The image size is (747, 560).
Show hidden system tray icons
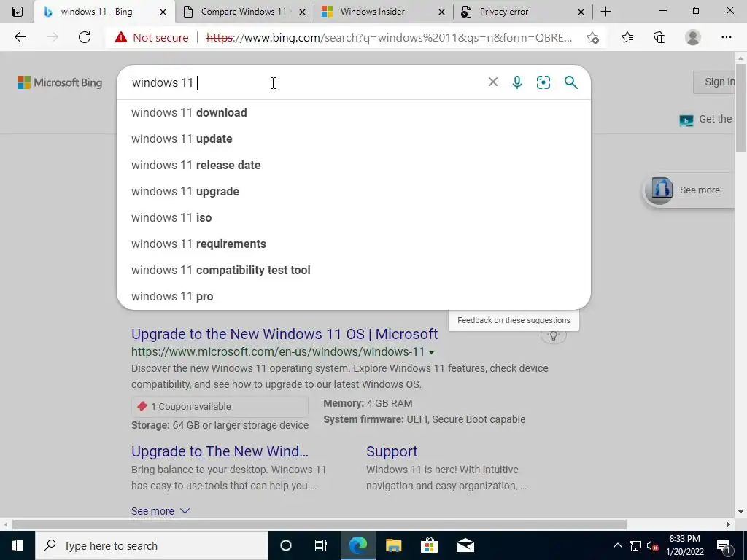[x=617, y=545]
